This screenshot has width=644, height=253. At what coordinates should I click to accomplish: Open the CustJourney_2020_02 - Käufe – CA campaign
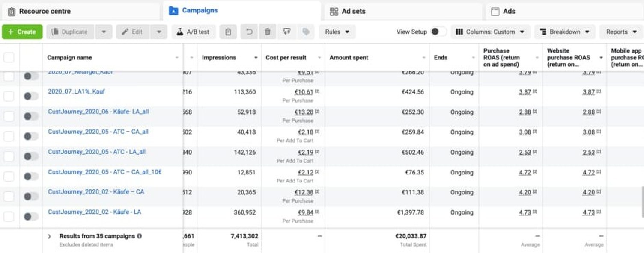pos(96,192)
